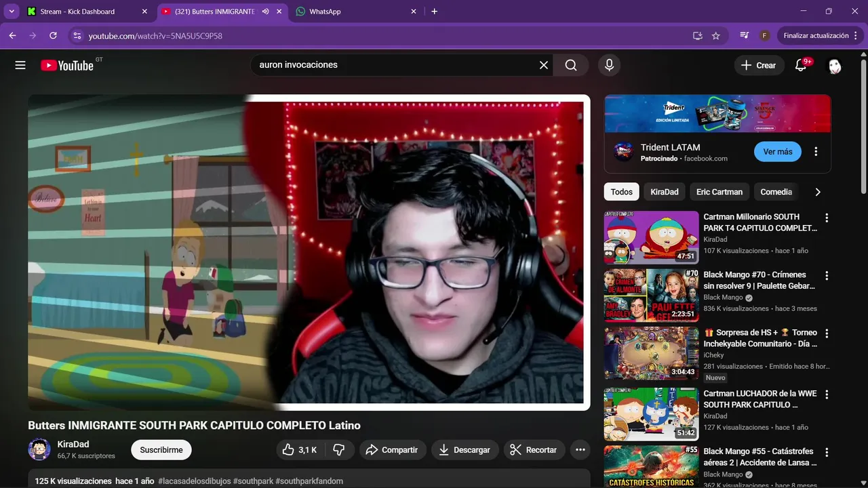The height and width of the screenshot is (488, 868).
Task: Like the video with thumbs up
Action: (x=300, y=450)
